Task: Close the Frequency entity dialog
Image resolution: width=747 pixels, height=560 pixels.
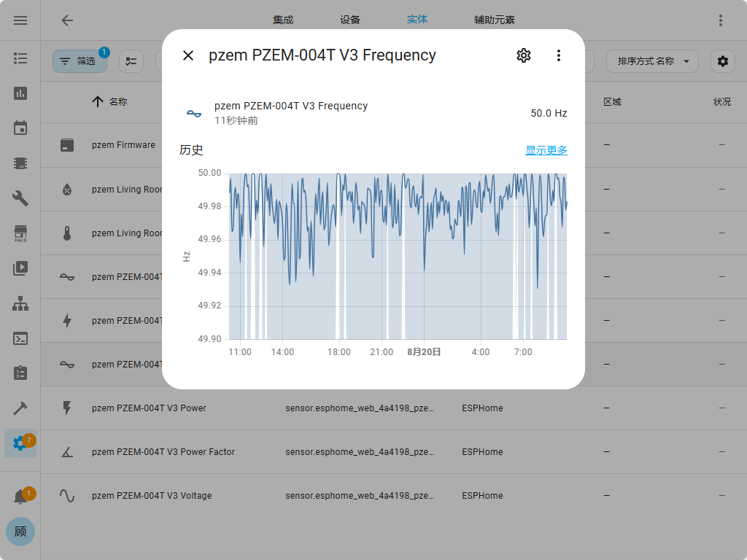Action: [x=188, y=55]
